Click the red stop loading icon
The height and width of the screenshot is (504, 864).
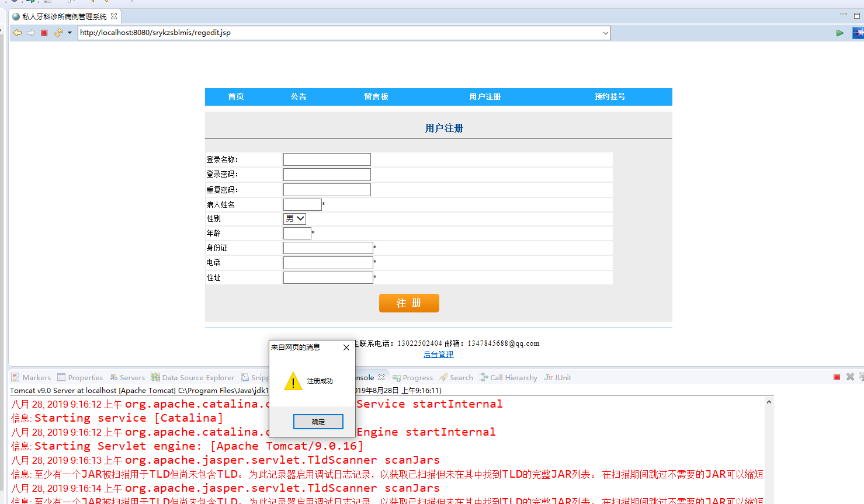click(x=43, y=33)
